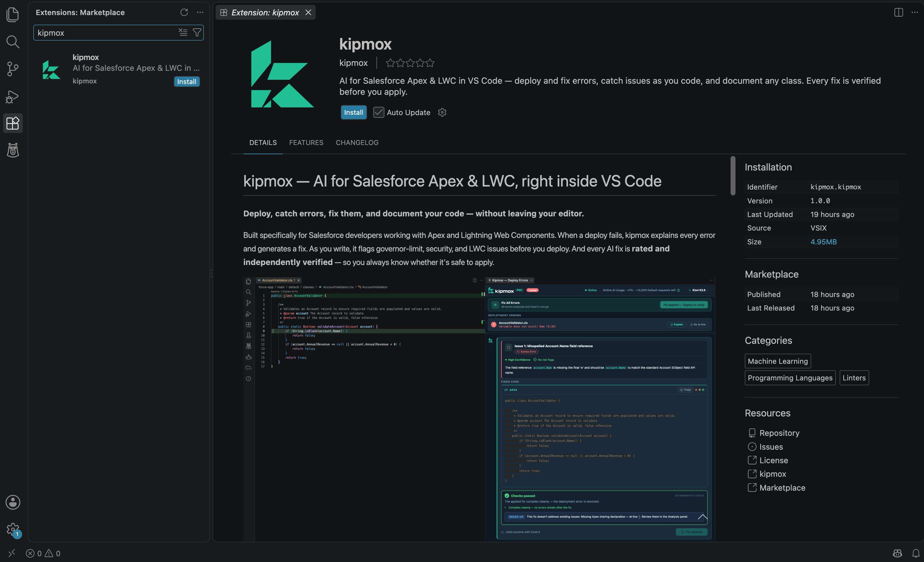Install kipmox from the search result row
This screenshot has height=562, width=924.
click(x=186, y=82)
